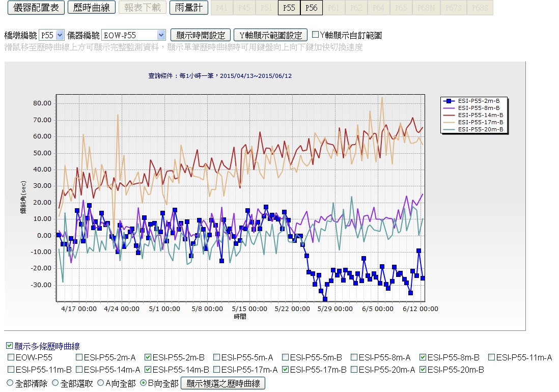Check the EOW-P55 curve checkbox
This screenshot has width=559, height=392.
coord(11,357)
